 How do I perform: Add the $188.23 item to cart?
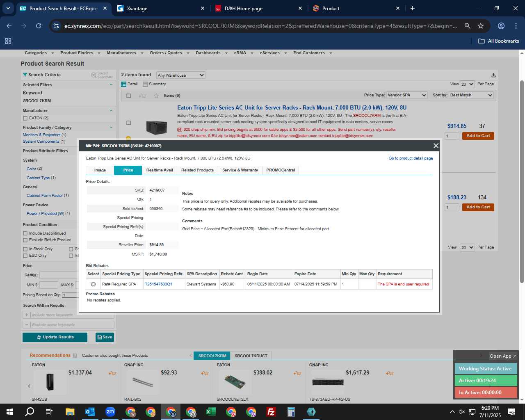pos(478,207)
